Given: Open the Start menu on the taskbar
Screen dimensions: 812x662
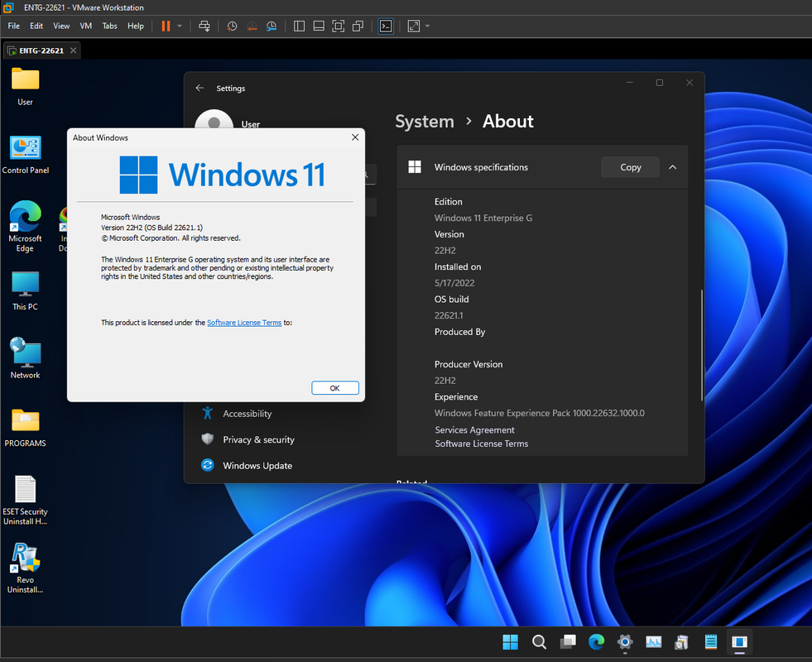Looking at the screenshot, I should pyautogui.click(x=510, y=642).
